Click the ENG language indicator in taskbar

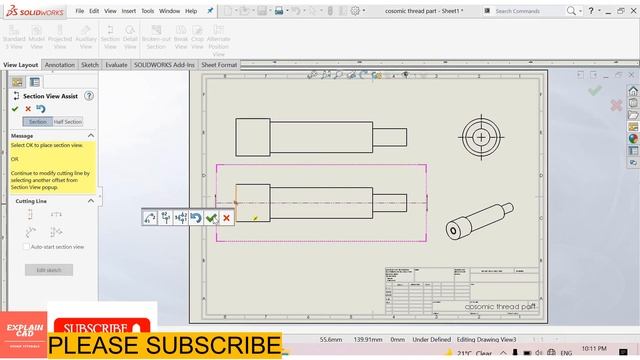[566, 353]
